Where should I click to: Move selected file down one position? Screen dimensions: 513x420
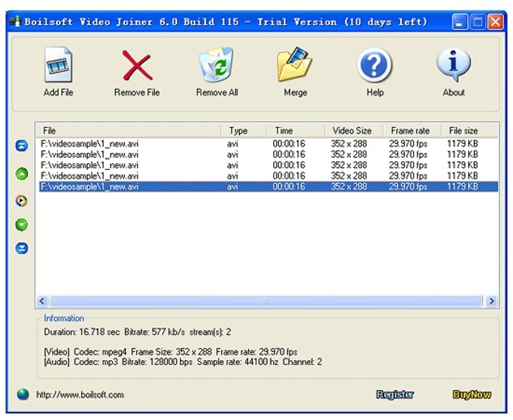pyautogui.click(x=22, y=225)
